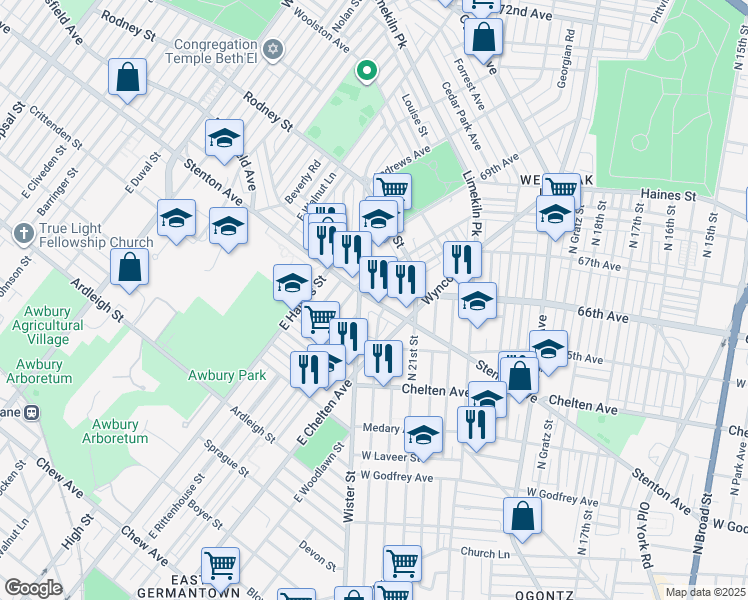The height and width of the screenshot is (600, 748).
Task: Click the 67th Ave label
Action: tap(599, 263)
